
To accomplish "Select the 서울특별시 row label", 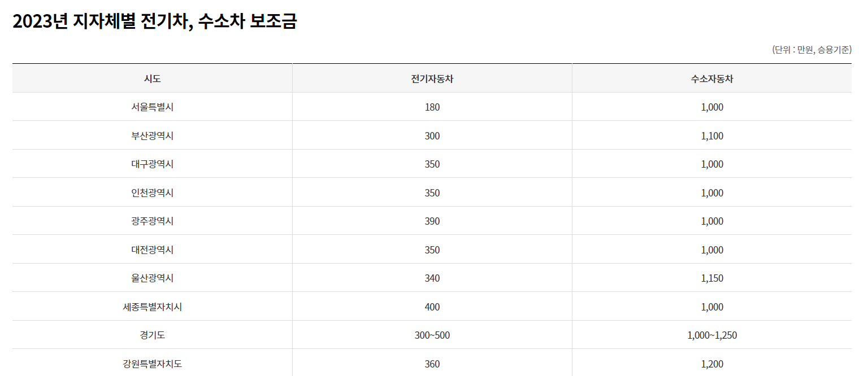I will pyautogui.click(x=153, y=107).
